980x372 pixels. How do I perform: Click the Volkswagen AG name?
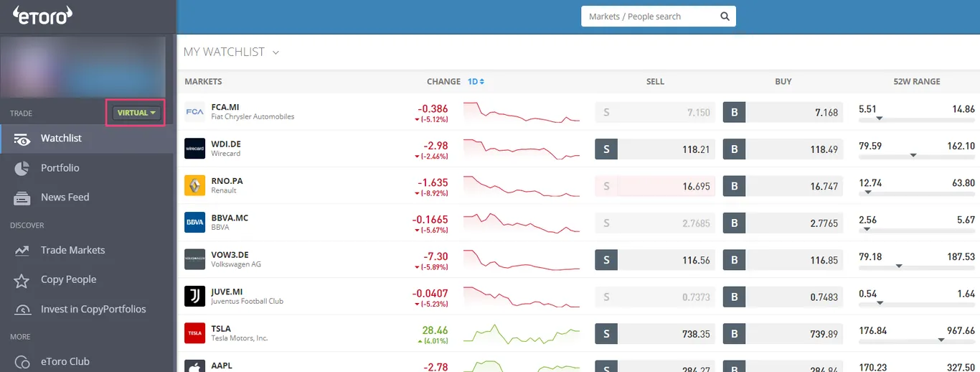(236, 264)
